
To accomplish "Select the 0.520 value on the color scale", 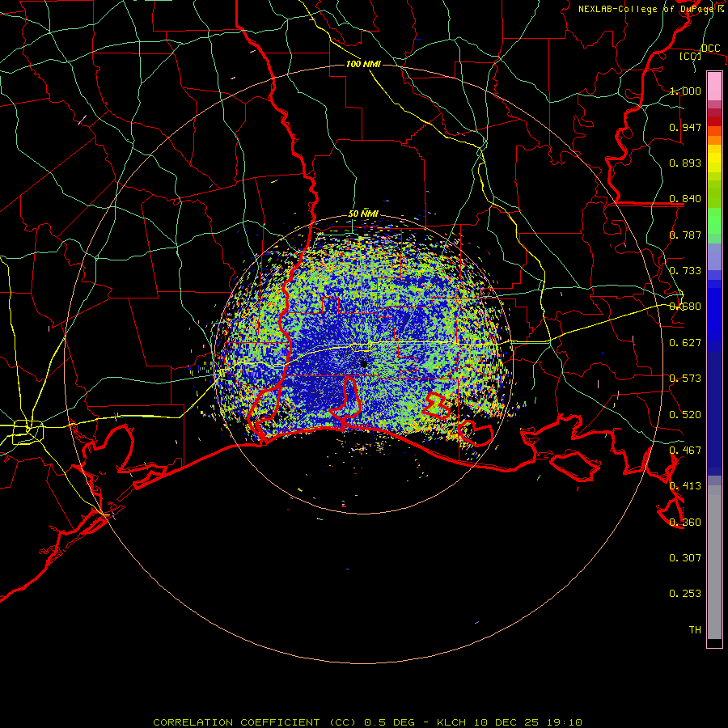I will pos(685,415).
